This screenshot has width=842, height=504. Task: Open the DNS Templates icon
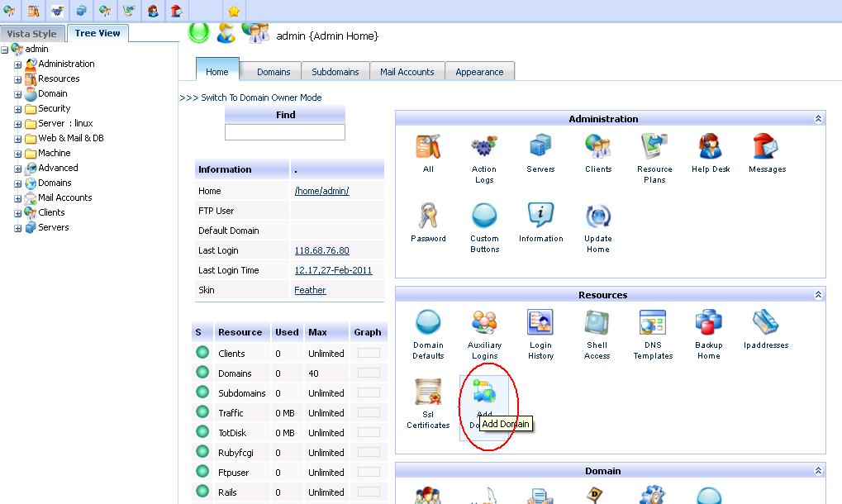point(653,322)
